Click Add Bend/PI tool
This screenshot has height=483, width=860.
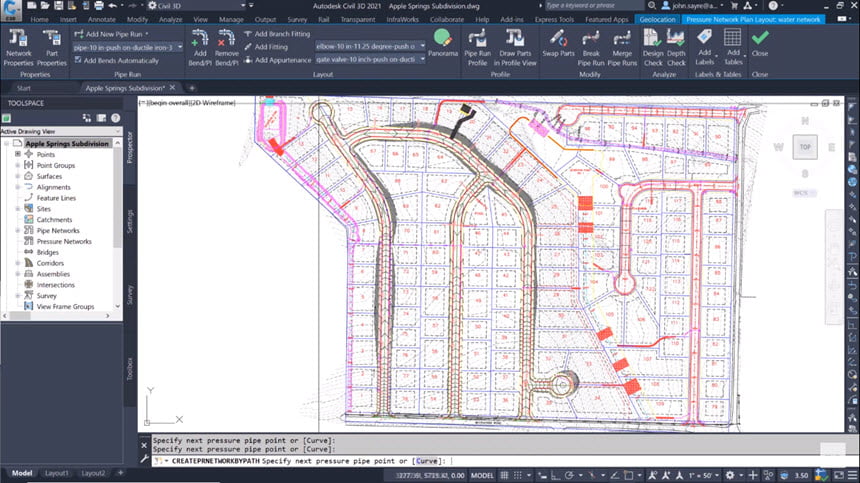coord(200,48)
